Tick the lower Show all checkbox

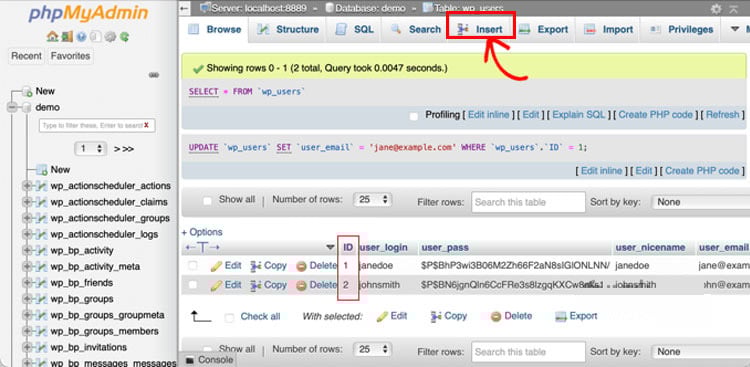(207, 350)
